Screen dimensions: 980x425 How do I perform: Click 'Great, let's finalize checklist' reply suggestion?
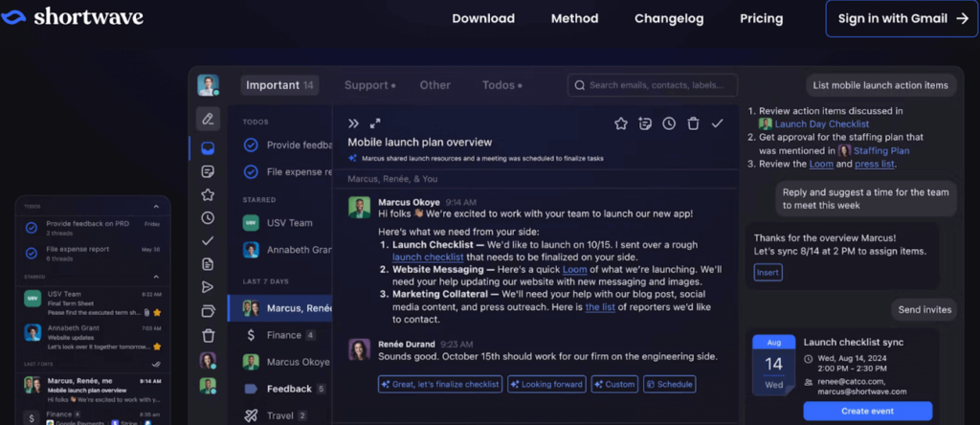[440, 385]
